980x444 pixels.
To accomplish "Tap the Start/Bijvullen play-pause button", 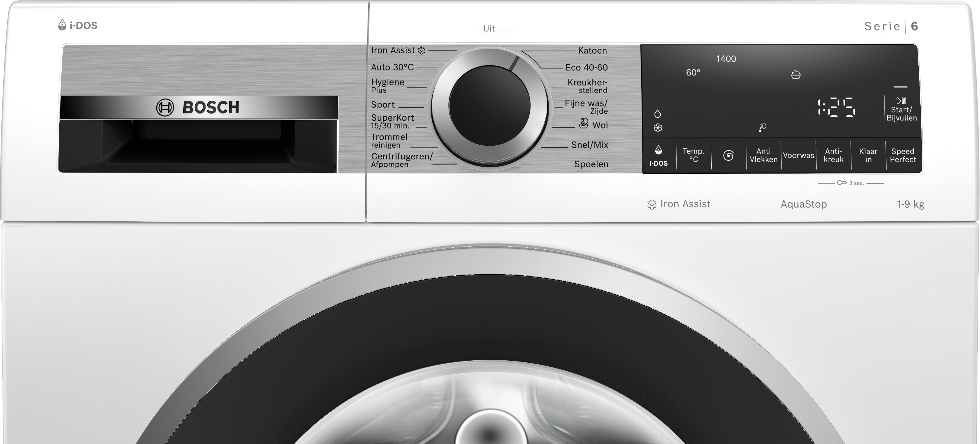I will pyautogui.click(x=901, y=110).
